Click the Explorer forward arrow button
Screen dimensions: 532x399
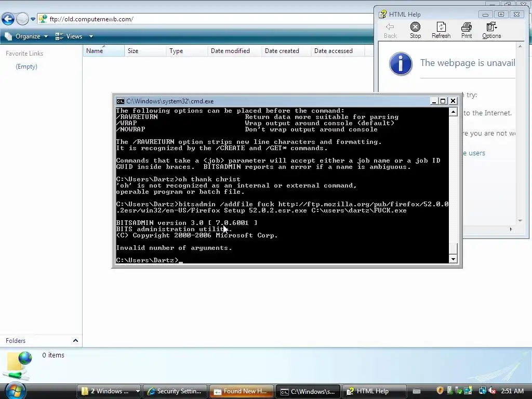tap(22, 19)
